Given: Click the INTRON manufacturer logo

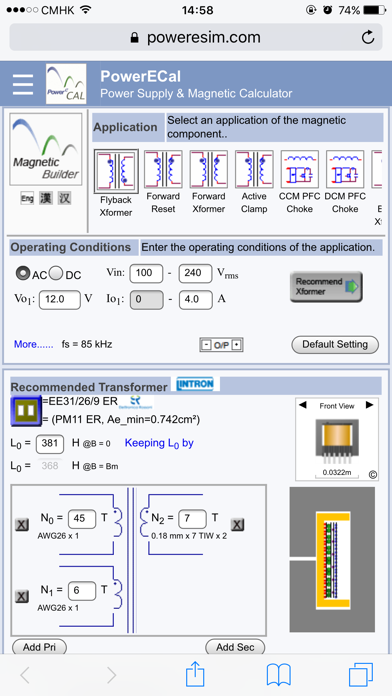Looking at the screenshot, I should click(x=195, y=384).
